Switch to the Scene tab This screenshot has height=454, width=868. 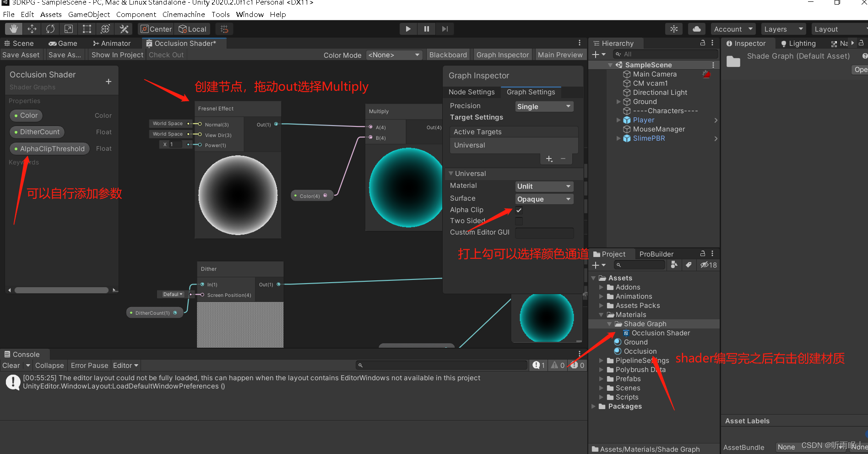19,43
